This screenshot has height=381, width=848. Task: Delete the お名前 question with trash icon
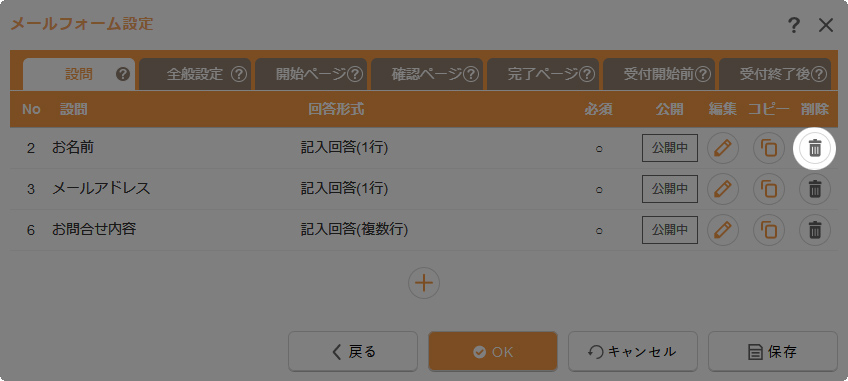pos(814,148)
